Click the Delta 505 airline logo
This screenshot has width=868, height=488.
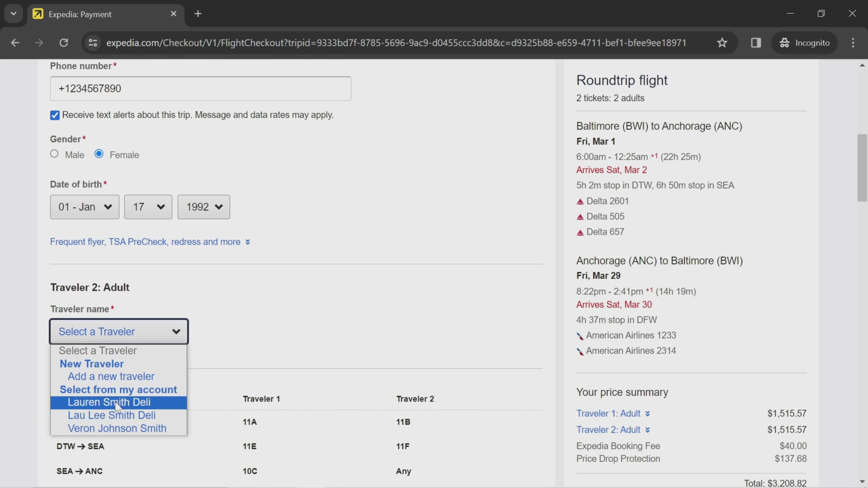click(580, 217)
